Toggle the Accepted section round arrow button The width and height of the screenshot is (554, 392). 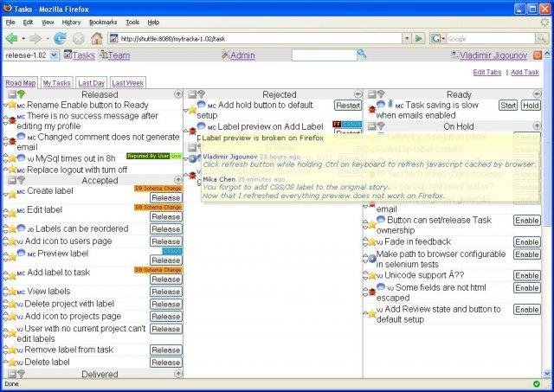[177, 181]
